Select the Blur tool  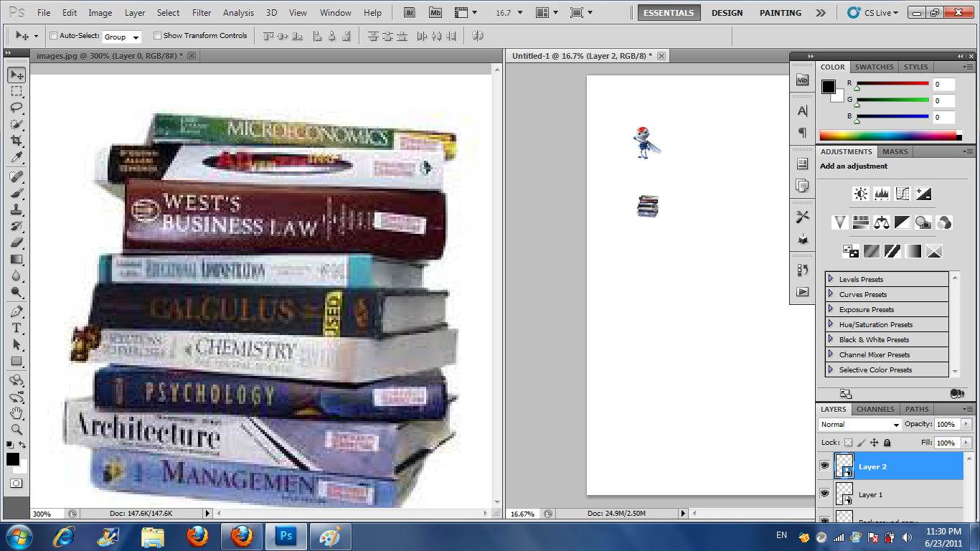tap(17, 275)
